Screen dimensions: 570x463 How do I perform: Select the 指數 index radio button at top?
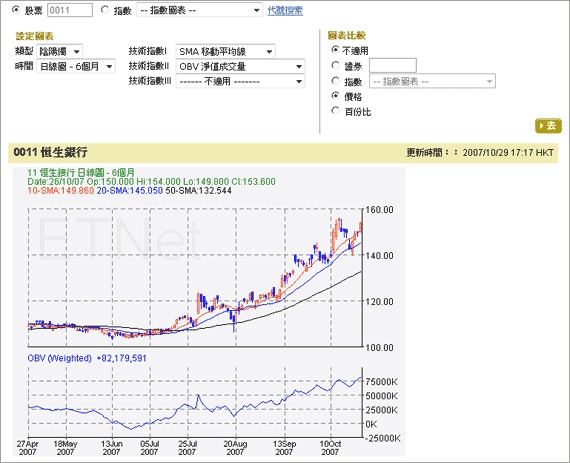105,10
